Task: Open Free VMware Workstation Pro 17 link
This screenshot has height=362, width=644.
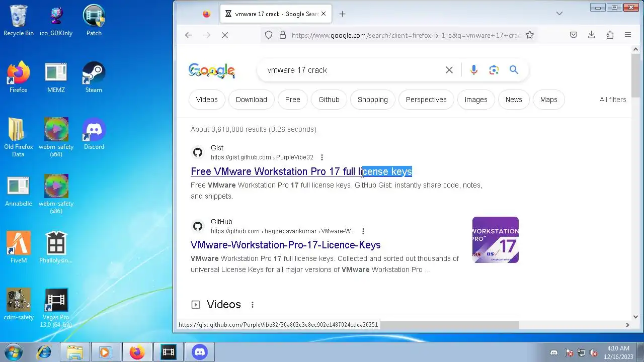Action: [x=301, y=171]
